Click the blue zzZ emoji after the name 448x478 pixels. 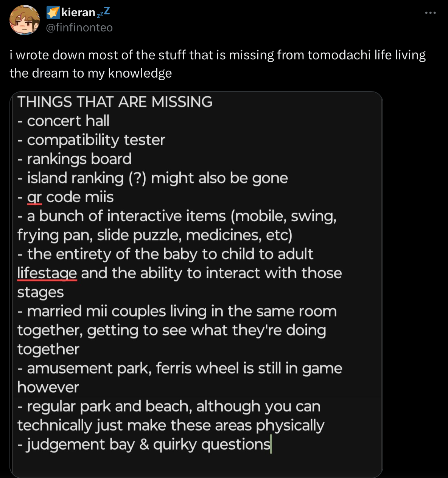point(103,12)
